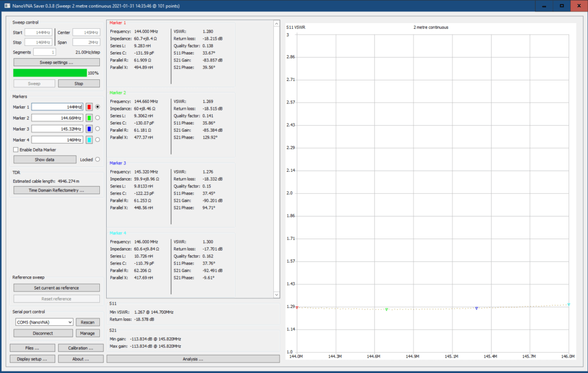The width and height of the screenshot is (588, 373).
Task: Click the Marker 1 heading in the data panel
Action: [x=118, y=23]
